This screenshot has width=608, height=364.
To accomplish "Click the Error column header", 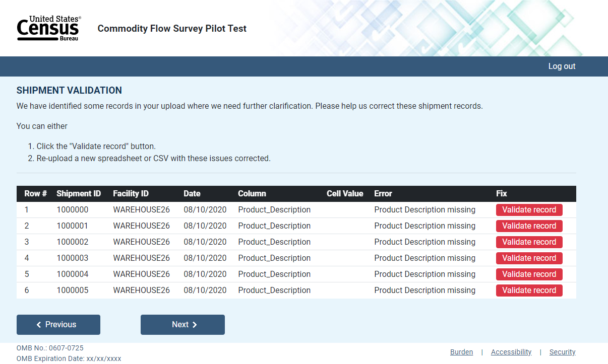I will 383,194.
